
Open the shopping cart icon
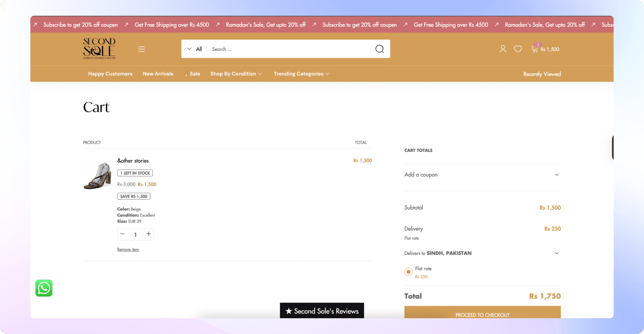coord(534,49)
